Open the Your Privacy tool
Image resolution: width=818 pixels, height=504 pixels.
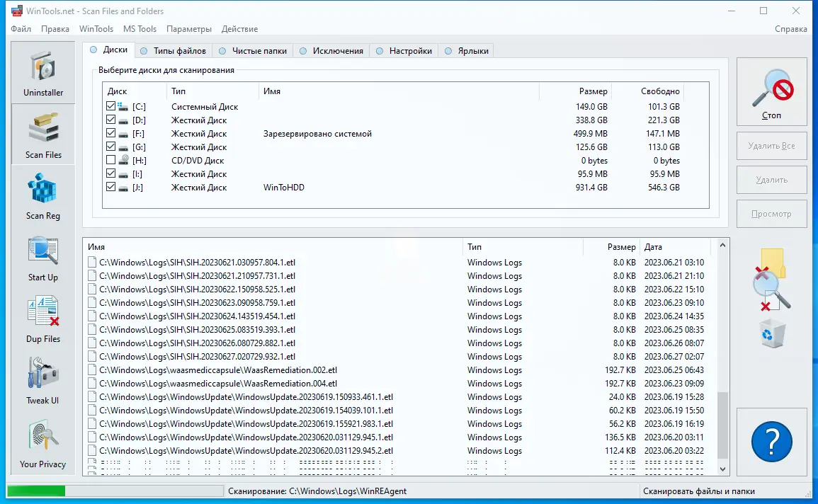42,444
